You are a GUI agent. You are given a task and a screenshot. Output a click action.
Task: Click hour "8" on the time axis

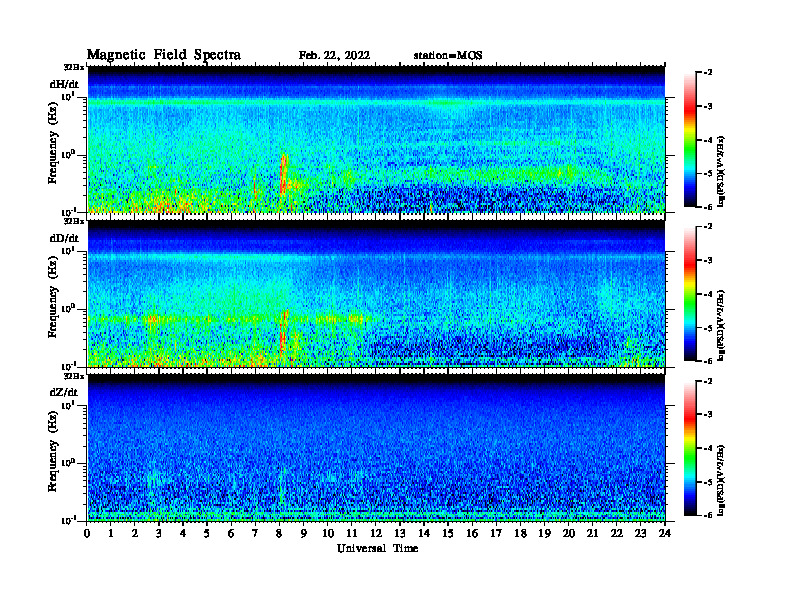(279, 534)
